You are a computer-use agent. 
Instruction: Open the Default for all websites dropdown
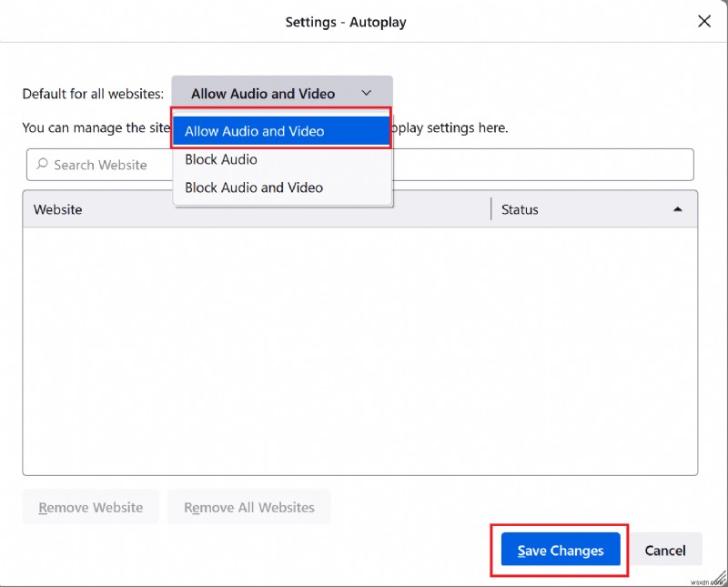[281, 93]
